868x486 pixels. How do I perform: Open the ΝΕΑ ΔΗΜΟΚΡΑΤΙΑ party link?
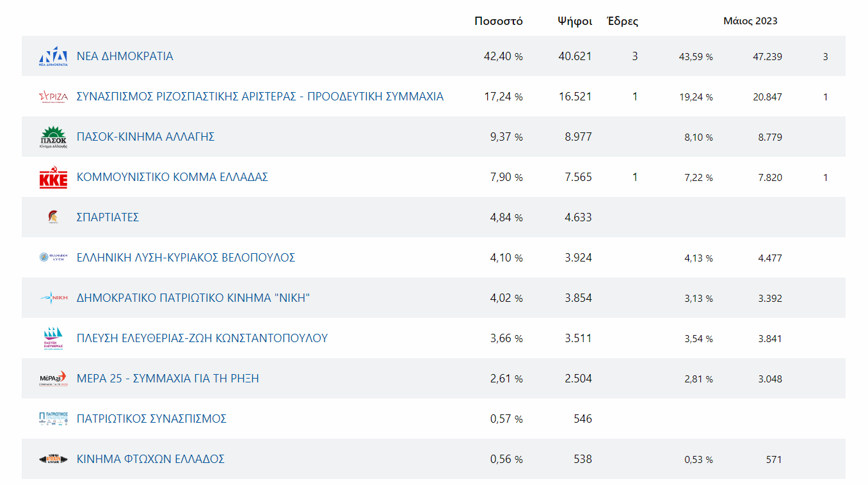(x=125, y=56)
